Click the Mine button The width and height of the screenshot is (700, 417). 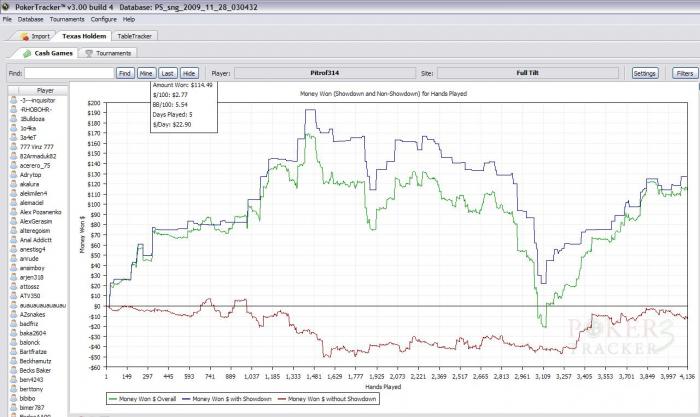tap(146, 73)
